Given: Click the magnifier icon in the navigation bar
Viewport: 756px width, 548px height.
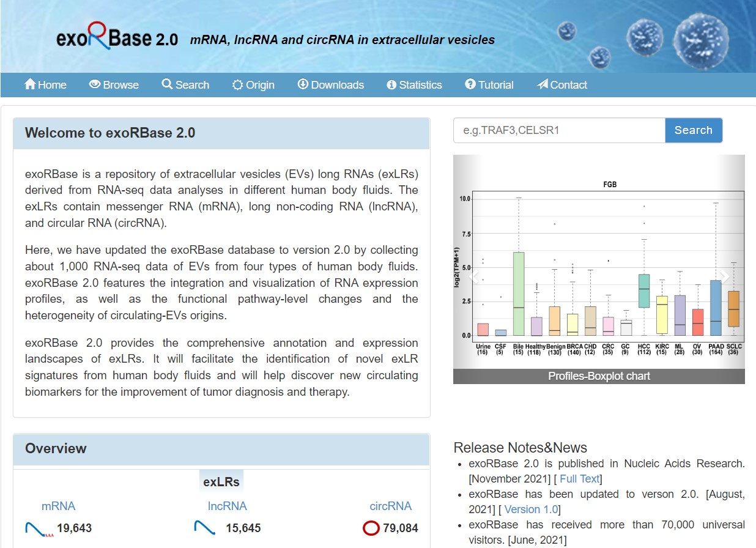Looking at the screenshot, I should (x=167, y=84).
